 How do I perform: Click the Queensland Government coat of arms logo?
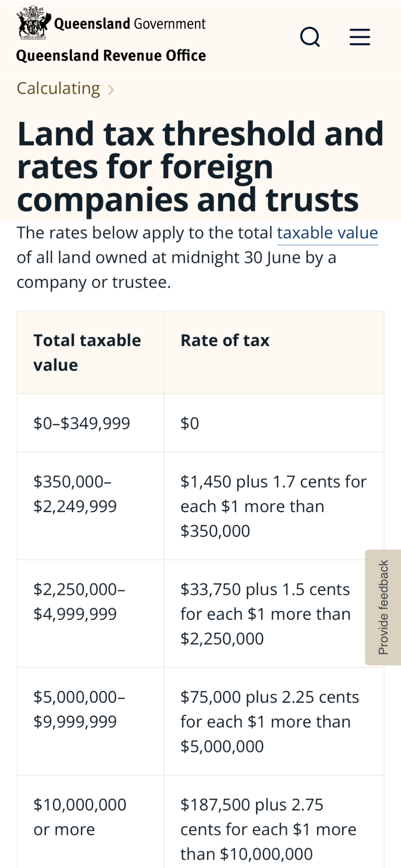pos(33,23)
